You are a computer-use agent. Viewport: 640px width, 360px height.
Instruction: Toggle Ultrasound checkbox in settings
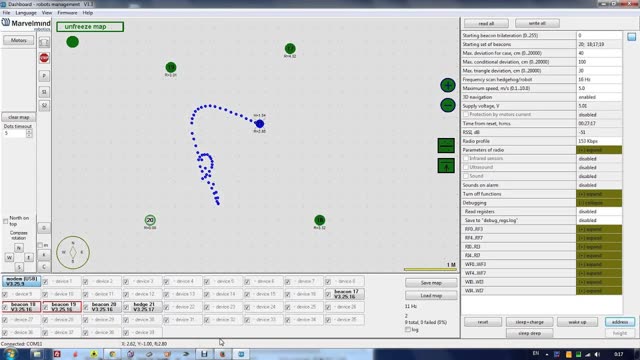pyautogui.click(x=466, y=167)
